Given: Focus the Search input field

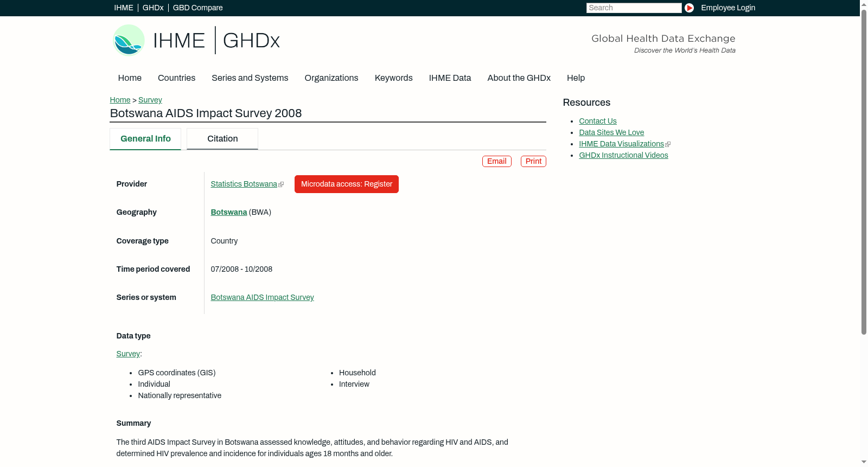Looking at the screenshot, I should (634, 8).
